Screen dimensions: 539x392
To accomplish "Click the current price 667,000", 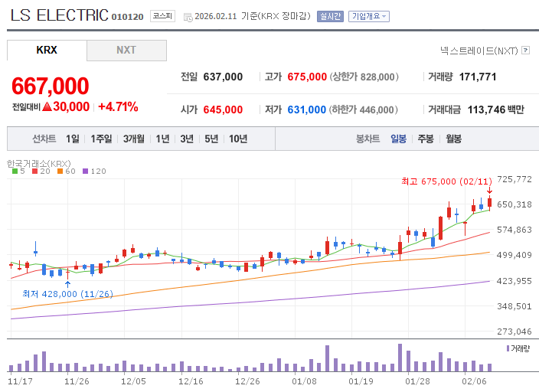I will click(51, 86).
